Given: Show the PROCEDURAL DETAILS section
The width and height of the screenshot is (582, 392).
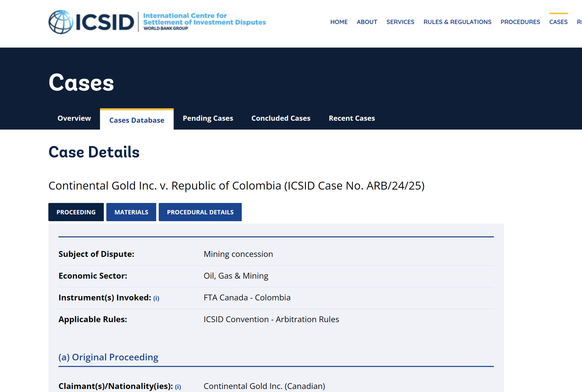Looking at the screenshot, I should click(200, 212).
